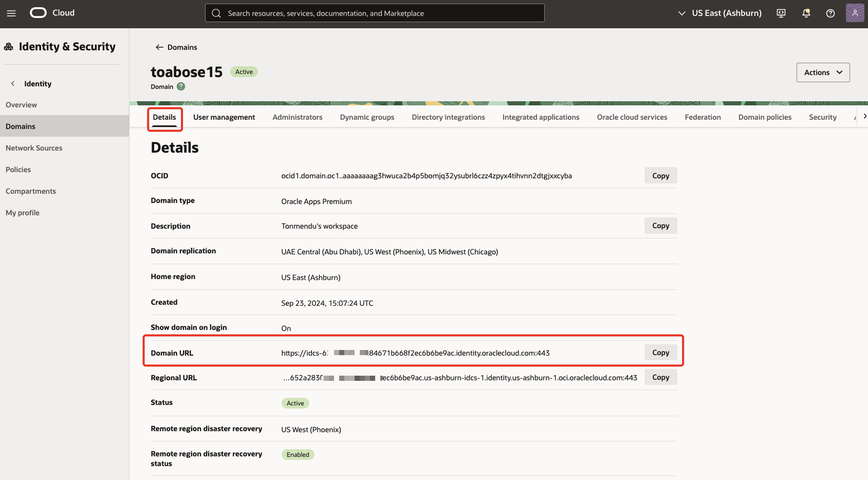Viewport: 868px width, 480px height.
Task: Collapse Identity section with the left chevron
Action: [12, 83]
